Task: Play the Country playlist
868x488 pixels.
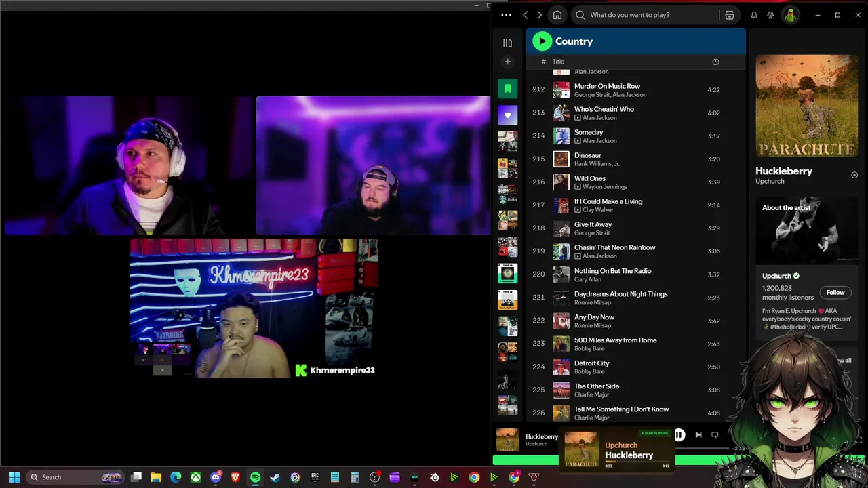Action: [x=542, y=41]
